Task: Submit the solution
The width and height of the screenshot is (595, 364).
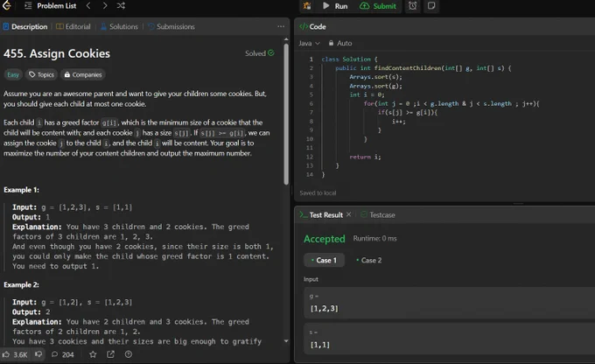Action: 378,6
